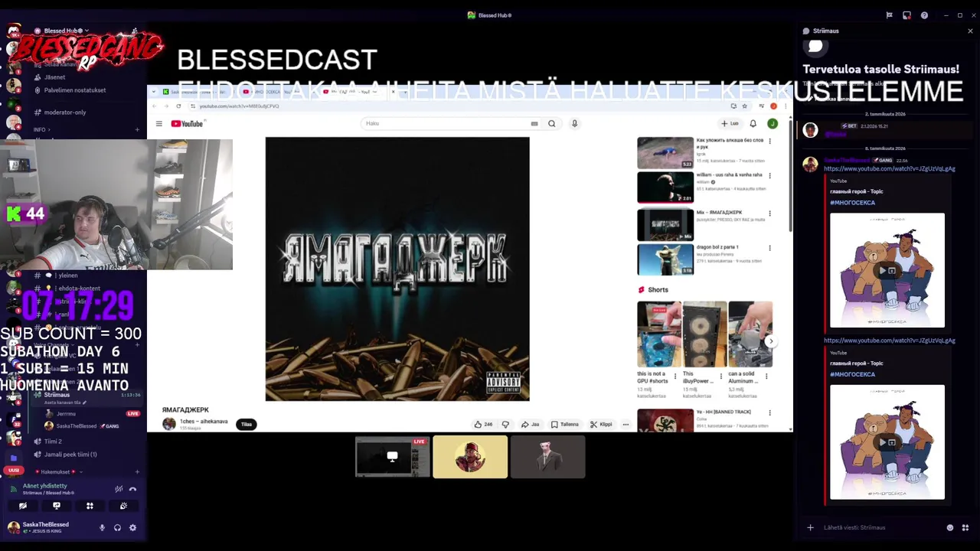This screenshot has height=551, width=980.
Task: Like the video with thumbs up
Action: pos(482,424)
